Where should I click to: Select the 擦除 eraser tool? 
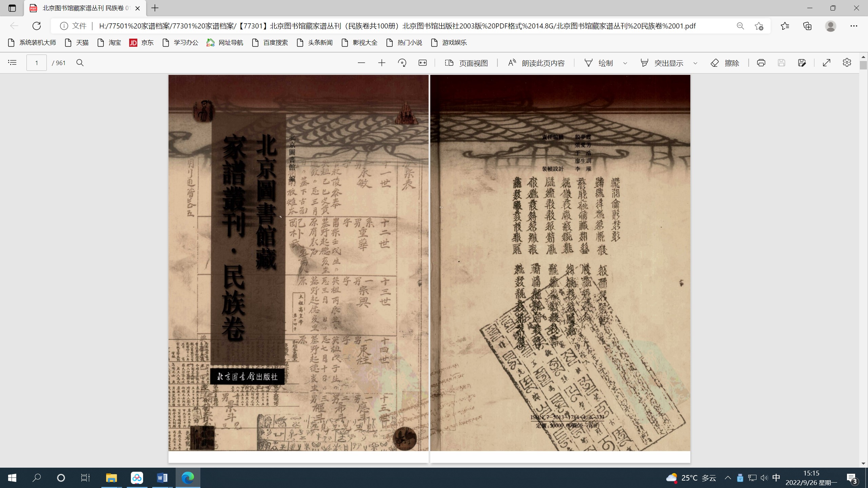725,63
